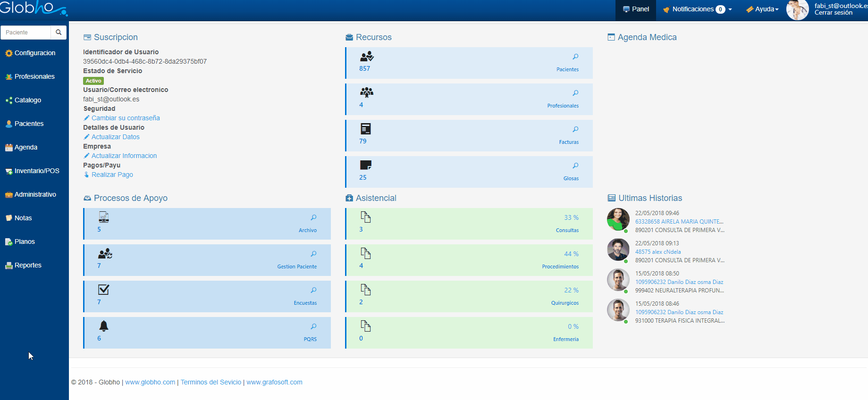Focus the Paciente search field
This screenshot has width=868, height=400.
click(26, 33)
